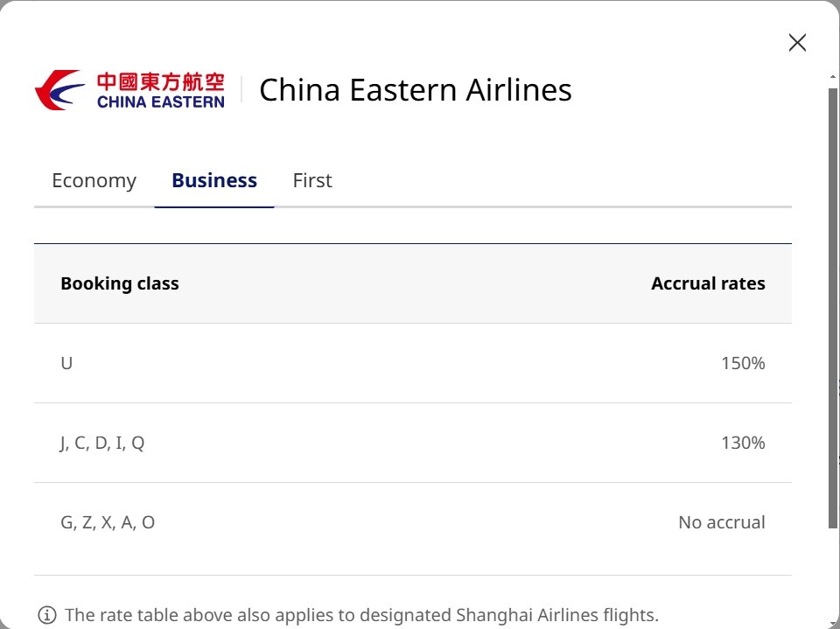Screen dimensions: 840x629
Task: Click the Chinese characters in the airline logo
Action: pyautogui.click(x=161, y=82)
